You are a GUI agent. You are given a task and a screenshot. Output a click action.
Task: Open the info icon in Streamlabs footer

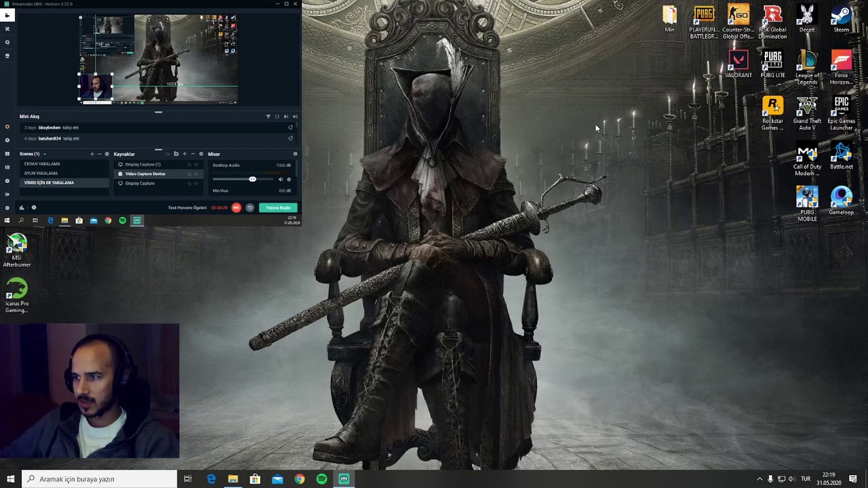(x=34, y=208)
